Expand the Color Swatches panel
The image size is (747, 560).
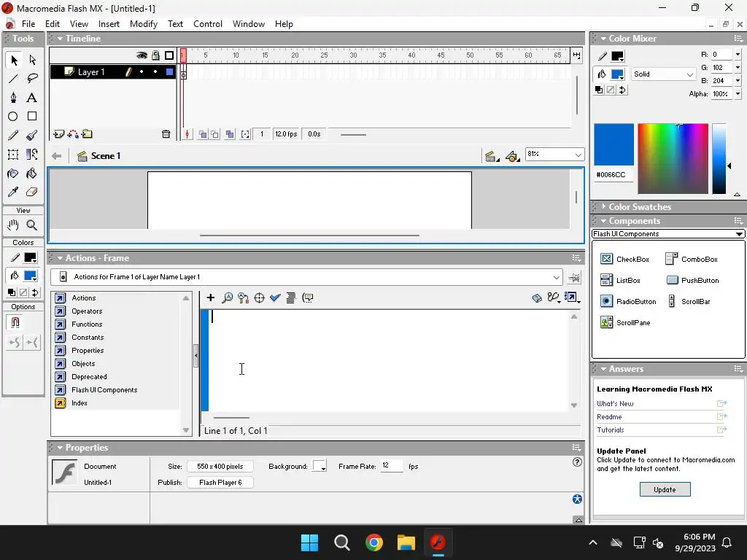point(603,206)
